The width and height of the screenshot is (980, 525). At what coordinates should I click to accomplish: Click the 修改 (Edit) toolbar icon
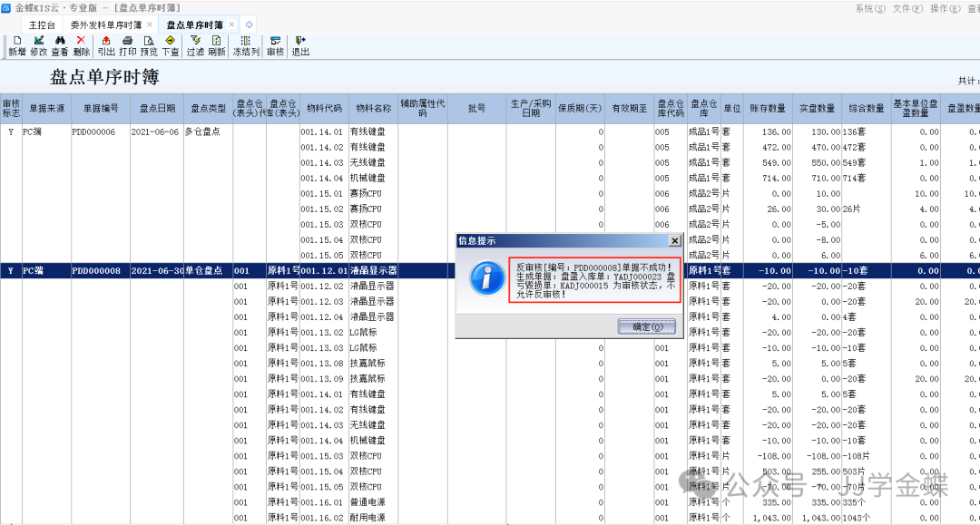pyautogui.click(x=38, y=45)
